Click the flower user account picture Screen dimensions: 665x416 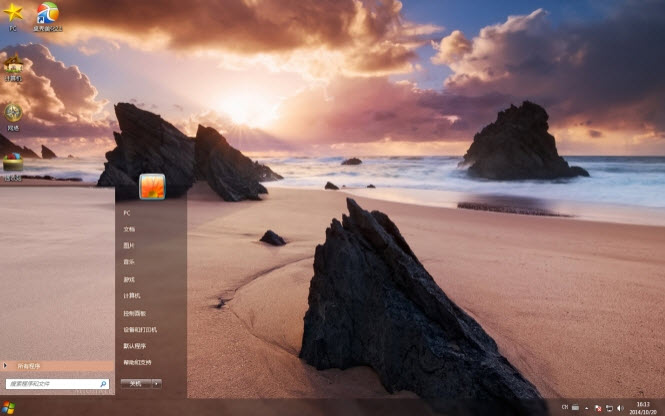pos(152,186)
